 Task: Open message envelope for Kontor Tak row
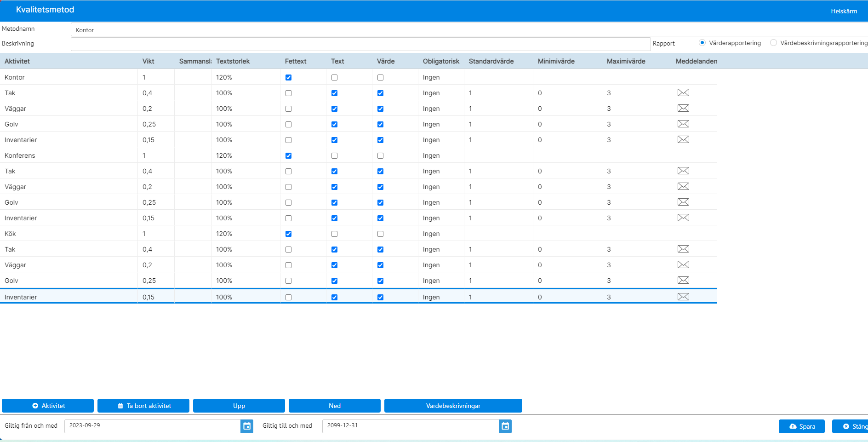683,92
